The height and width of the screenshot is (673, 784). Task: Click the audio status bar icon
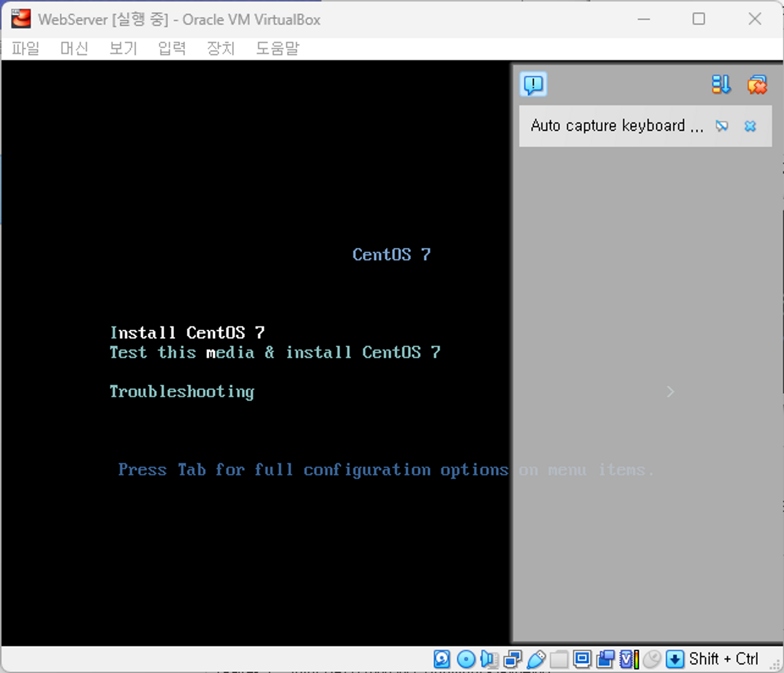click(489, 659)
